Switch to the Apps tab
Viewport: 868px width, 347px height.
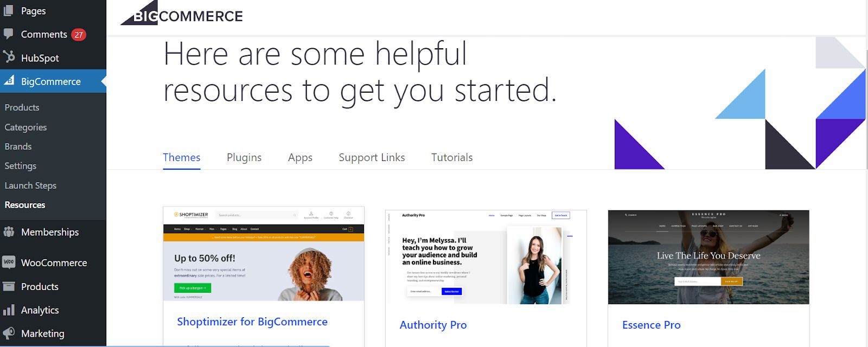pos(300,157)
